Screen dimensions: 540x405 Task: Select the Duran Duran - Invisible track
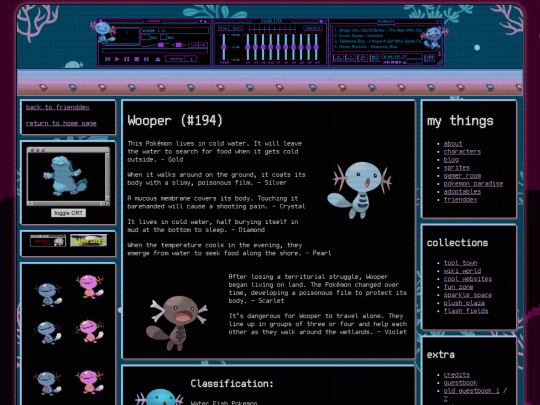(x=359, y=36)
